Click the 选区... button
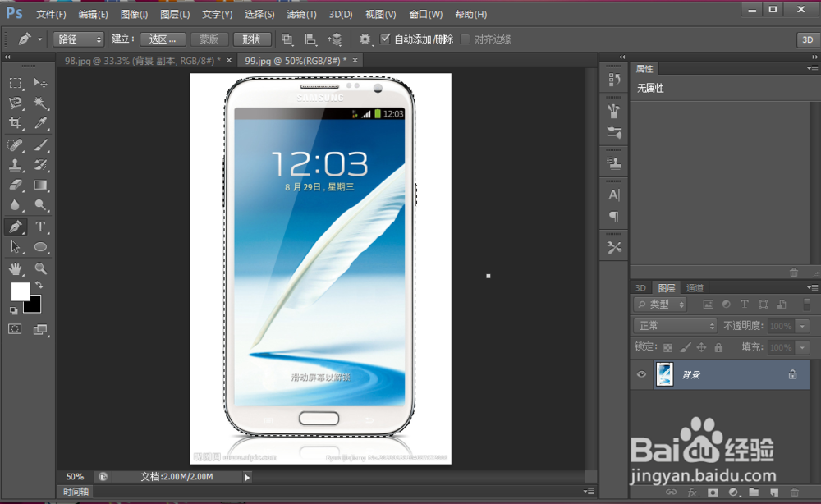Image resolution: width=821 pixels, height=504 pixels. tap(163, 39)
